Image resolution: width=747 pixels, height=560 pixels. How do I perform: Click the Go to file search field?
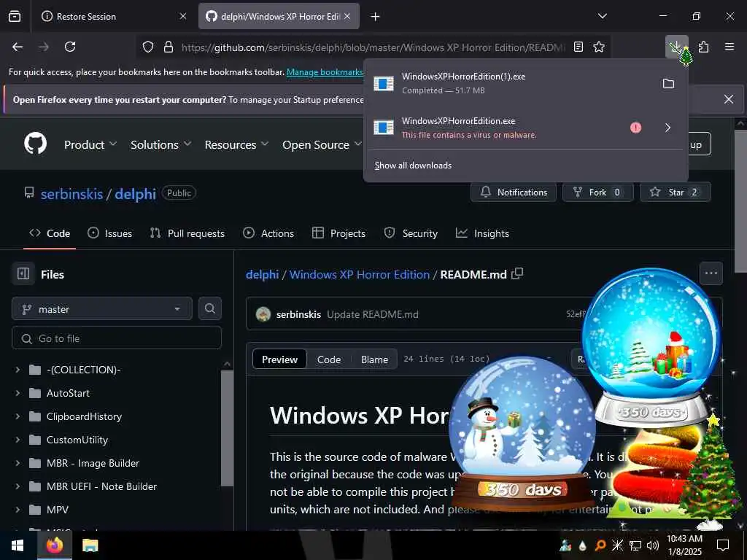(x=117, y=338)
